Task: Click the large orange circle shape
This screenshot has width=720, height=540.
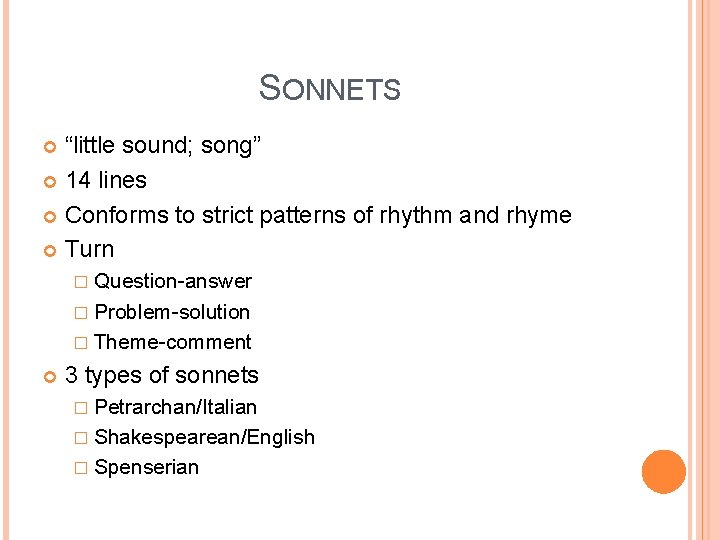Action: coord(663,472)
